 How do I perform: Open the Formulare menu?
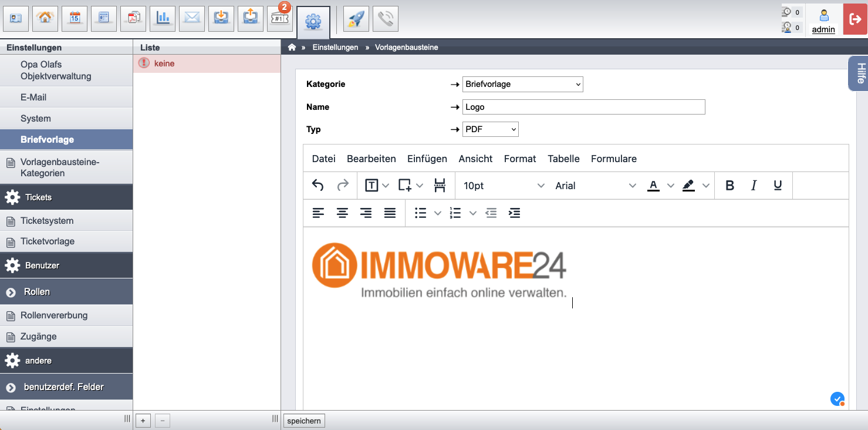614,159
